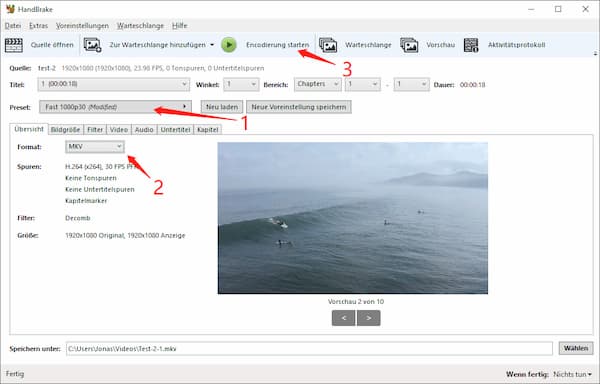Click the Vorschau 2 von 10 text

356,302
